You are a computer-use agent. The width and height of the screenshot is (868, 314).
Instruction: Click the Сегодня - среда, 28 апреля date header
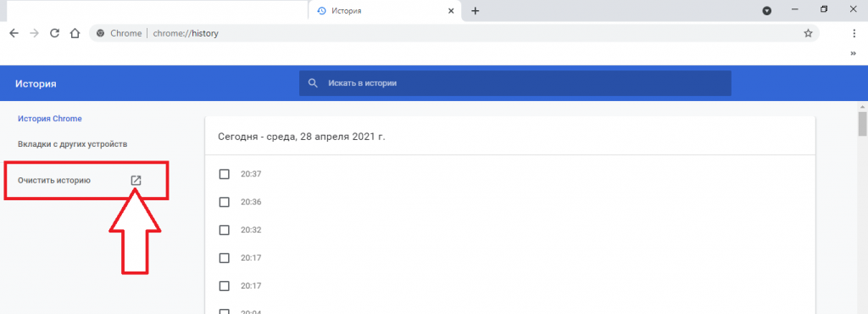pyautogui.click(x=302, y=137)
